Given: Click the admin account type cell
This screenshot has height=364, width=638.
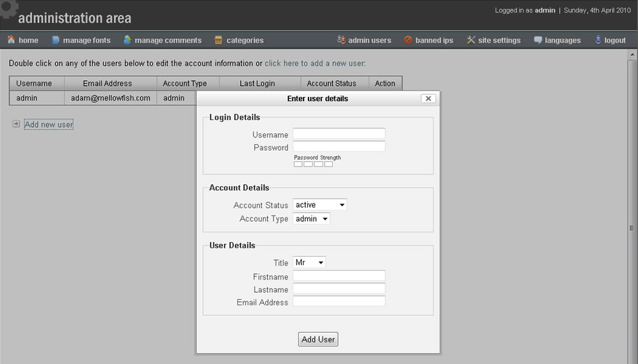Looking at the screenshot, I should 177,98.
